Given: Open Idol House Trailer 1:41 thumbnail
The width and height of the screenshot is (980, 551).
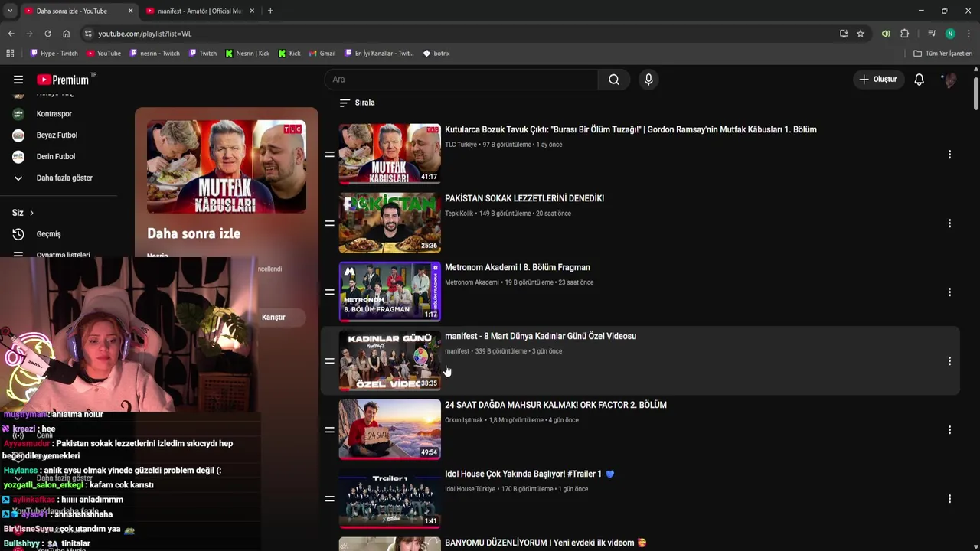Looking at the screenshot, I should click(390, 498).
